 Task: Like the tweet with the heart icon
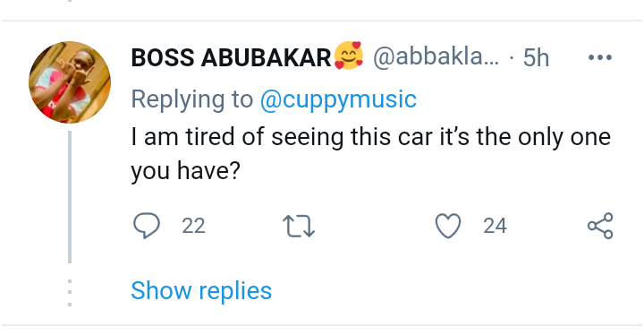click(448, 226)
